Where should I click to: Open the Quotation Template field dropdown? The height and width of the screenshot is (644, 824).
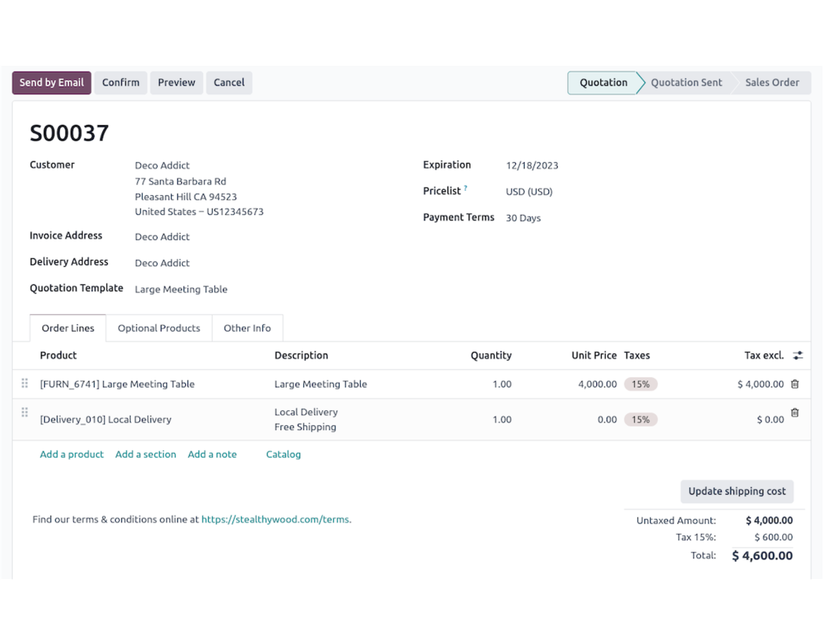pos(181,289)
